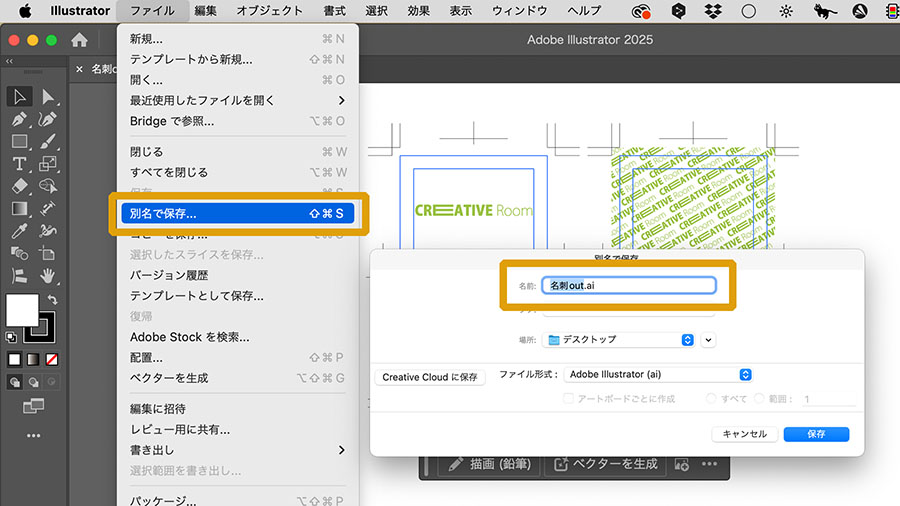Viewport: 900px width, 506px height.
Task: Set paint mode to None
Action: pos(52,360)
